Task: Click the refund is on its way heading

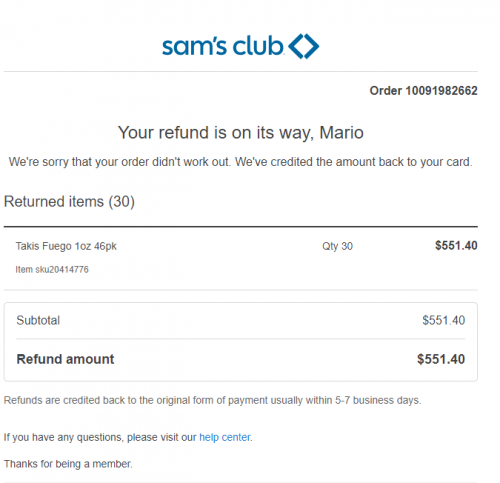Action: coord(241,133)
